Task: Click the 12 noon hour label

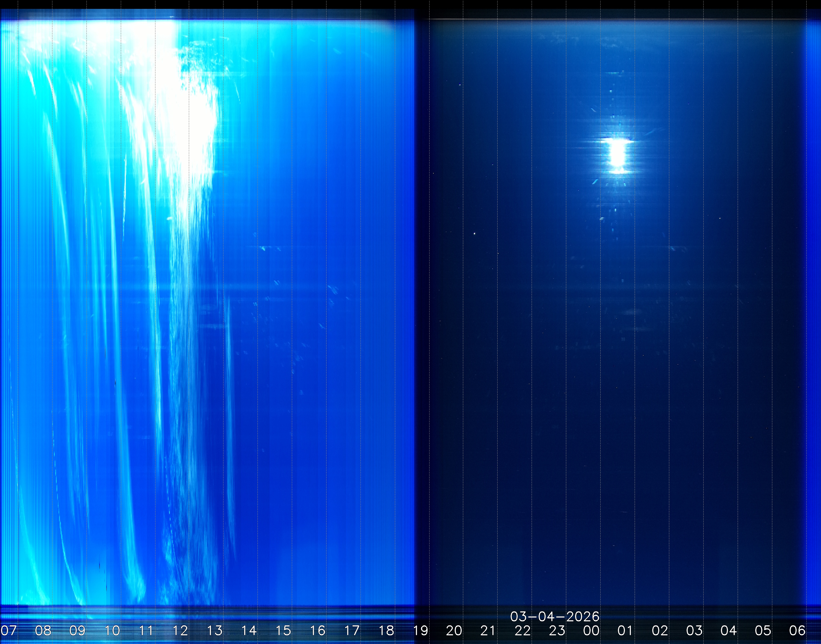Action: coord(180,630)
